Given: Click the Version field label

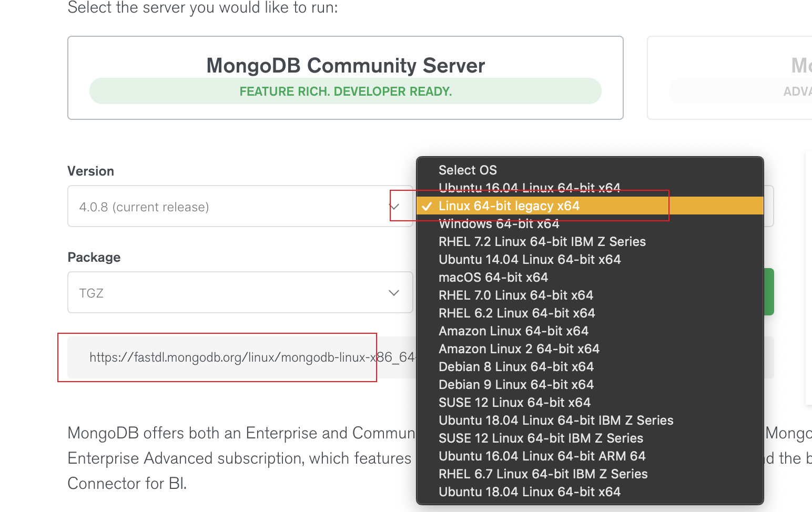Looking at the screenshot, I should [91, 171].
